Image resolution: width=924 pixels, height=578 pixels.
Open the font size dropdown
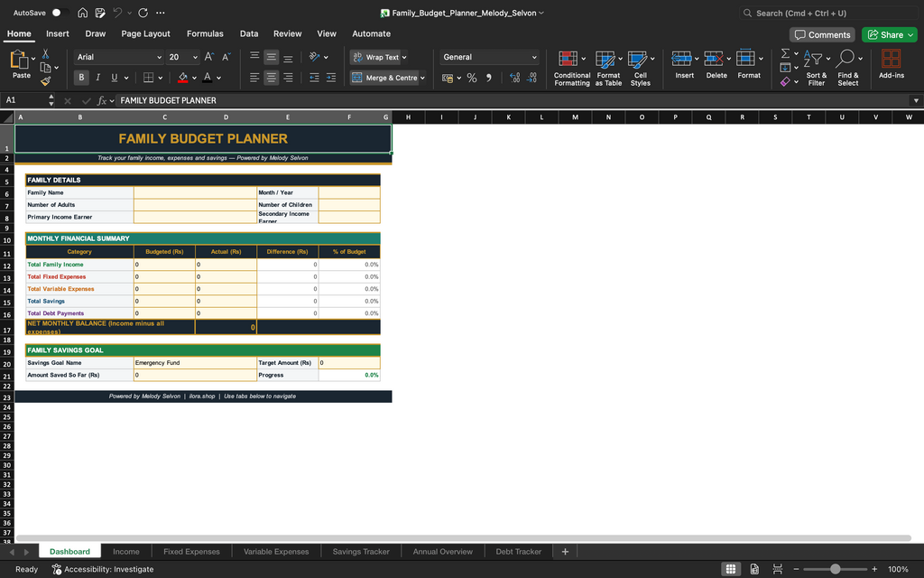coord(195,57)
